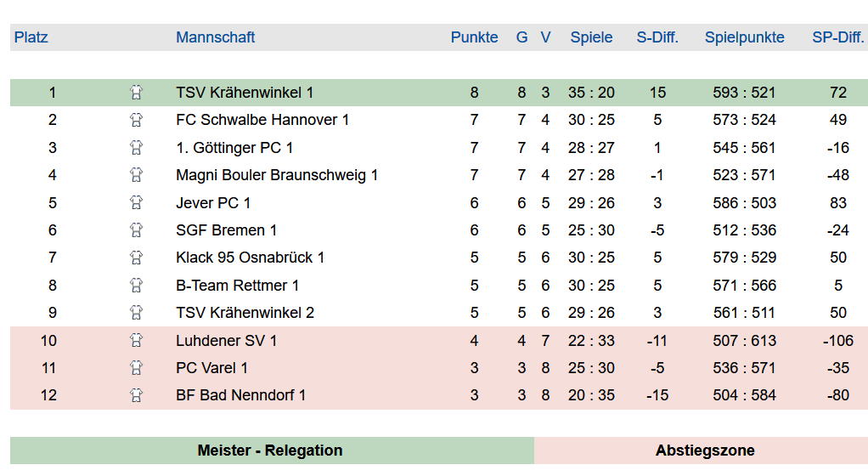Image resolution: width=868 pixels, height=476 pixels.
Task: Sort by the Mannschaft column header
Action: click(x=216, y=37)
